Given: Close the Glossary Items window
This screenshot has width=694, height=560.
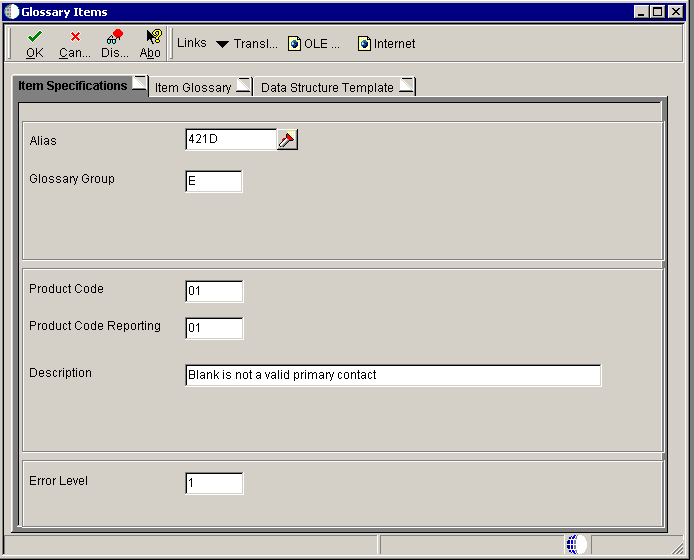Looking at the screenshot, I should (676, 12).
